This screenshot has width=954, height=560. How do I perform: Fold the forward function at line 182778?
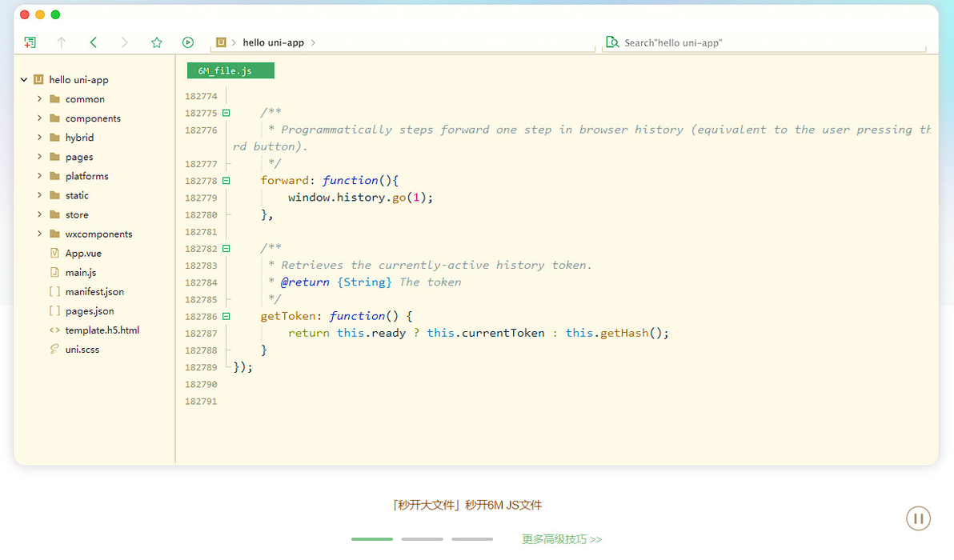226,181
